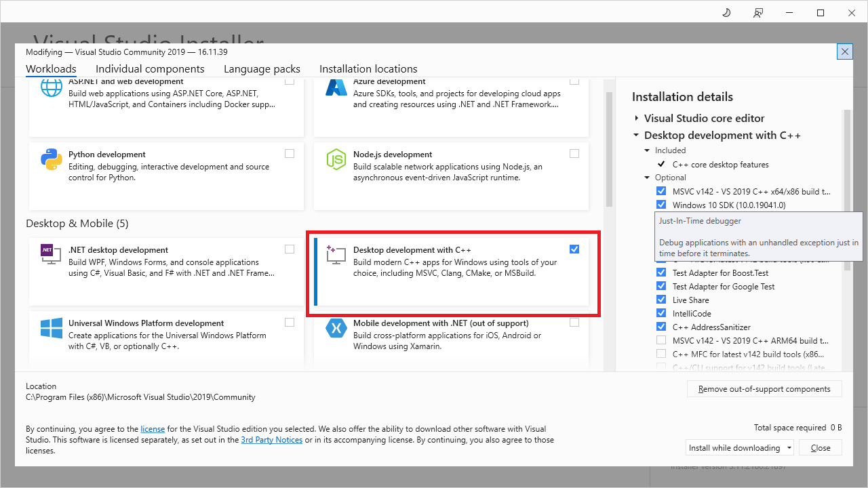Screen dimensions: 868x488
Task: Click the .NET desktop development icon
Action: [52, 255]
